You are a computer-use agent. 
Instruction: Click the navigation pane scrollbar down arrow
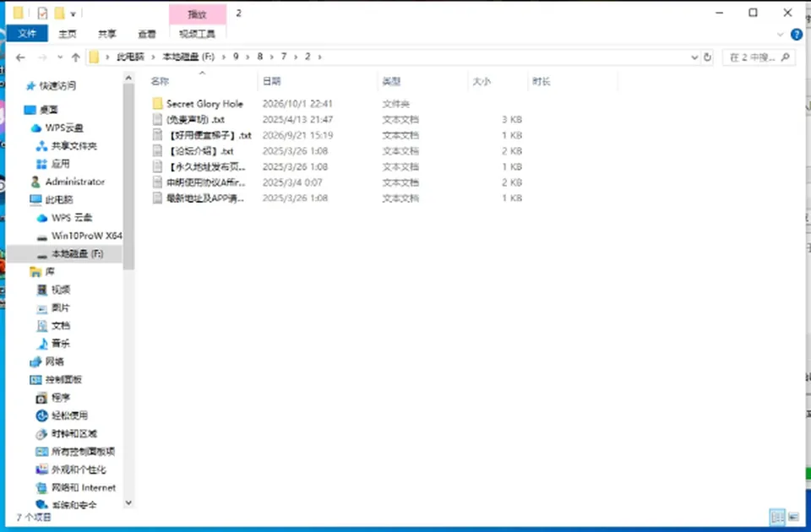click(x=128, y=502)
